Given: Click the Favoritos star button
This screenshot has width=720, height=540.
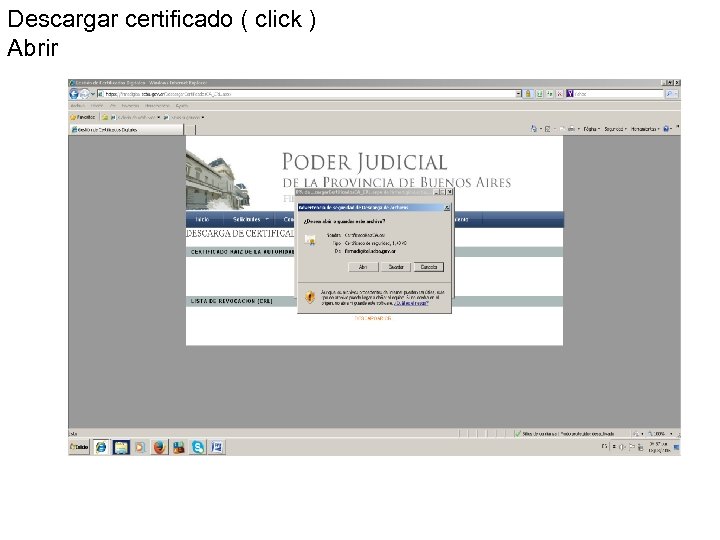Looking at the screenshot, I should [83, 117].
